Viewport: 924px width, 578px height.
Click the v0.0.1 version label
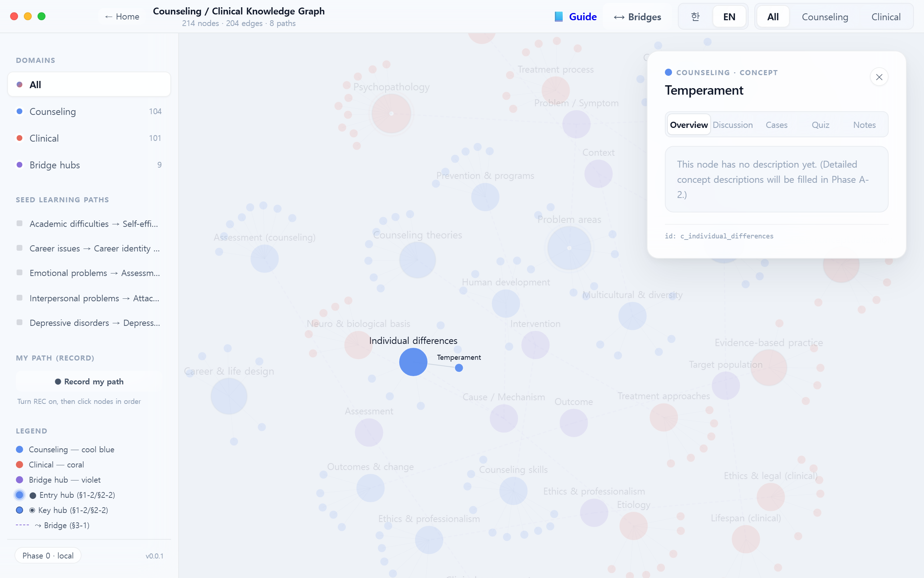154,556
